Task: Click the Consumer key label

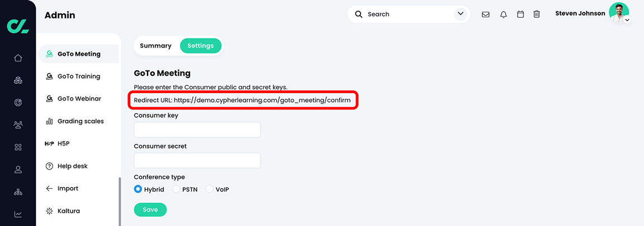Action: 156,116
